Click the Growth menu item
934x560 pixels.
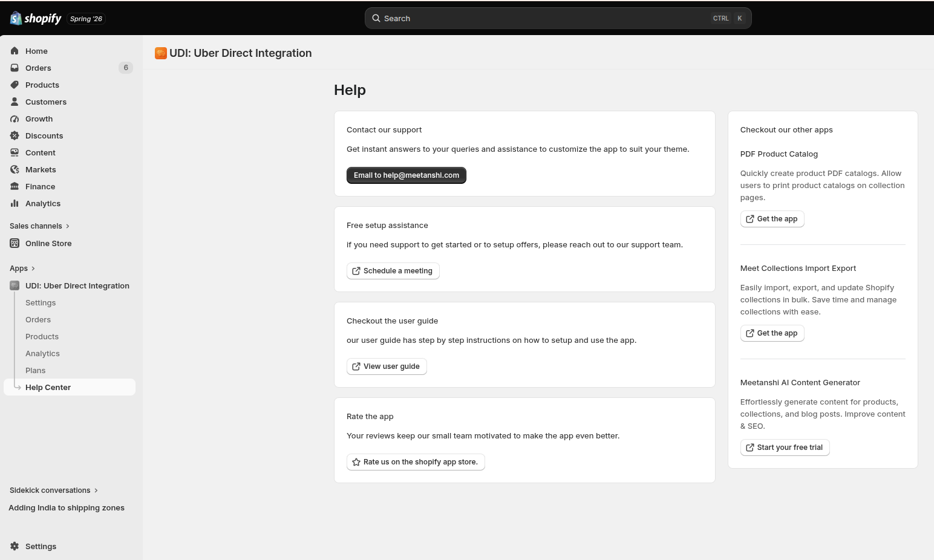70,119
